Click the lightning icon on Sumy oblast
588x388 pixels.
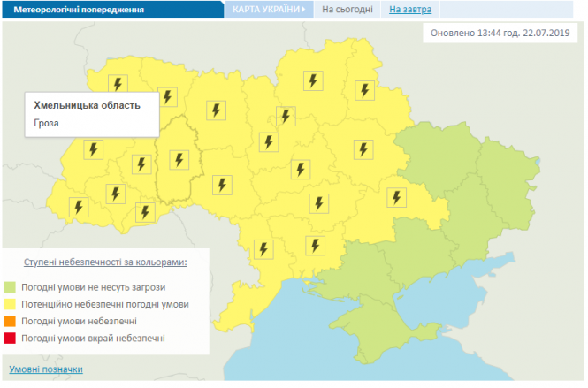(x=363, y=90)
